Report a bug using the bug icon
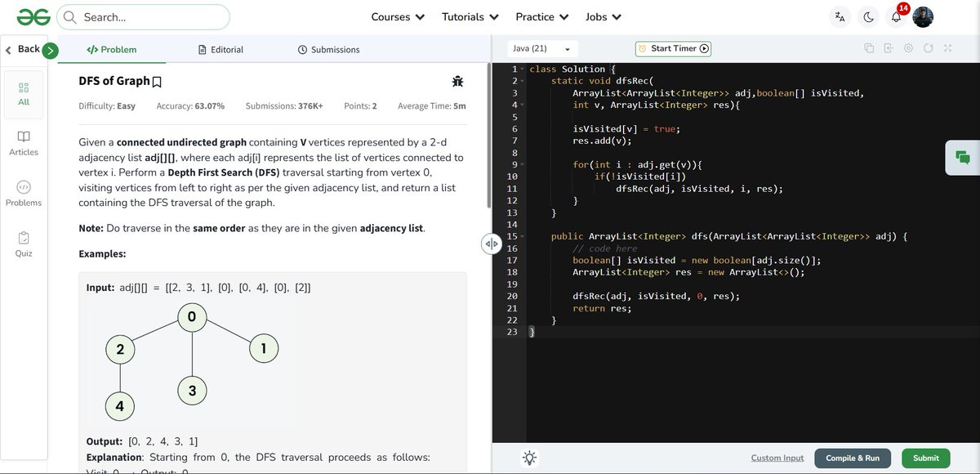 point(457,81)
